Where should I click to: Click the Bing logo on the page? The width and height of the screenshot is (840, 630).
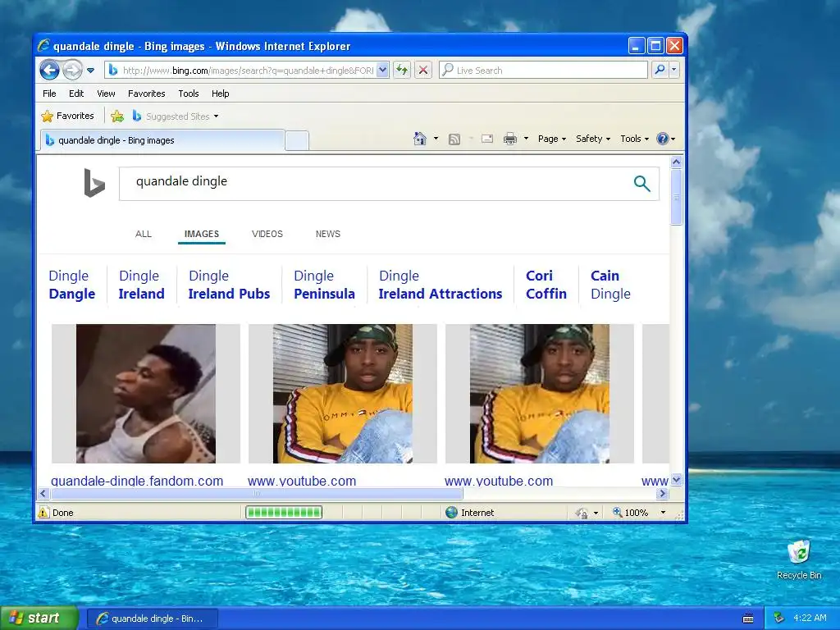(x=94, y=183)
